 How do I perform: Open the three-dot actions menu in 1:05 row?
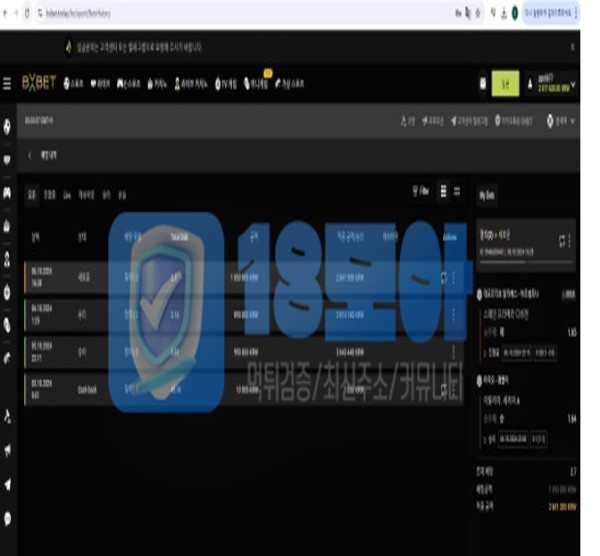(x=454, y=315)
